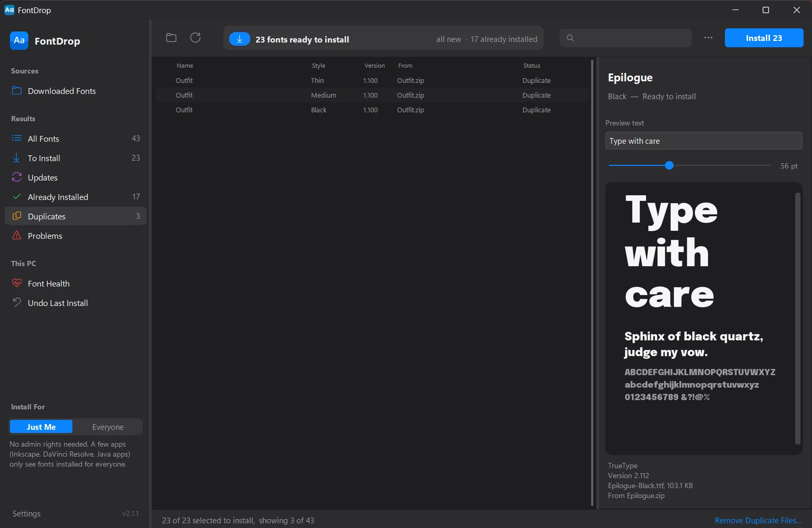Click the folder icon beside Downloaded Fonts
The width and height of the screenshot is (812, 528).
[17, 90]
